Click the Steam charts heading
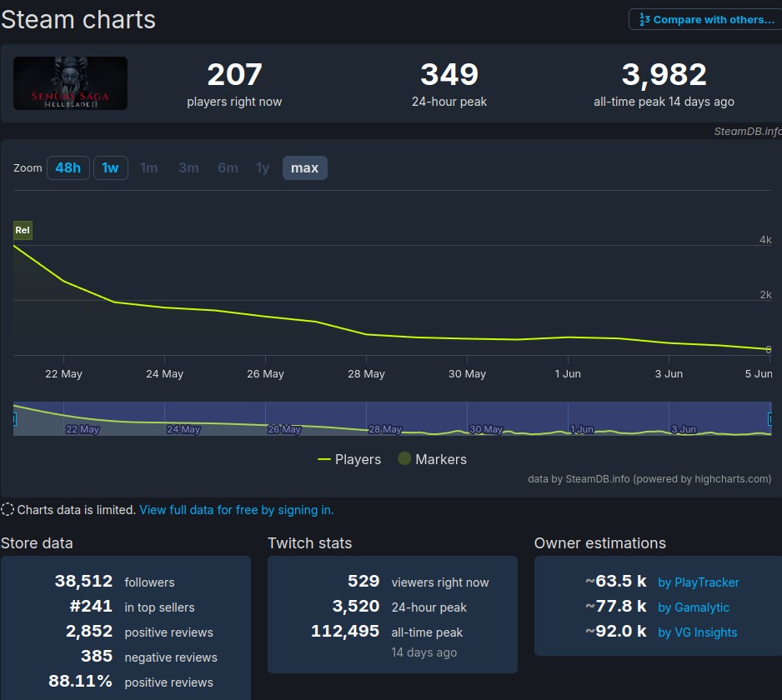Screen dimensions: 782x700 point(78,20)
